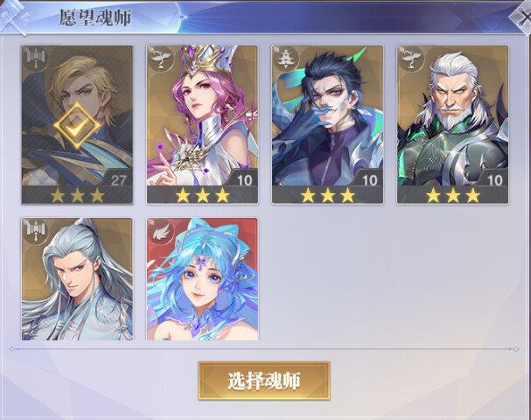
Task: Click the hammer icon beside 愿望魂师 title
Action: [x=13, y=17]
